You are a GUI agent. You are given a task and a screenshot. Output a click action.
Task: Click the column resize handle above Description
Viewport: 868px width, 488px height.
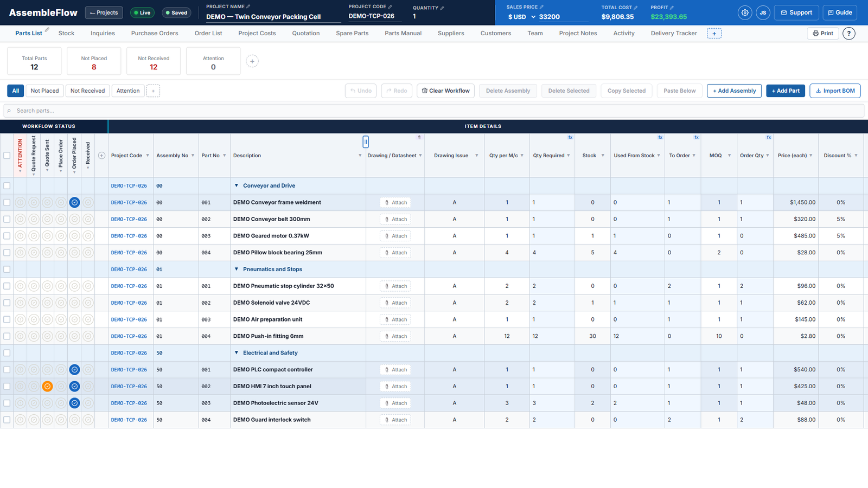coord(366,142)
